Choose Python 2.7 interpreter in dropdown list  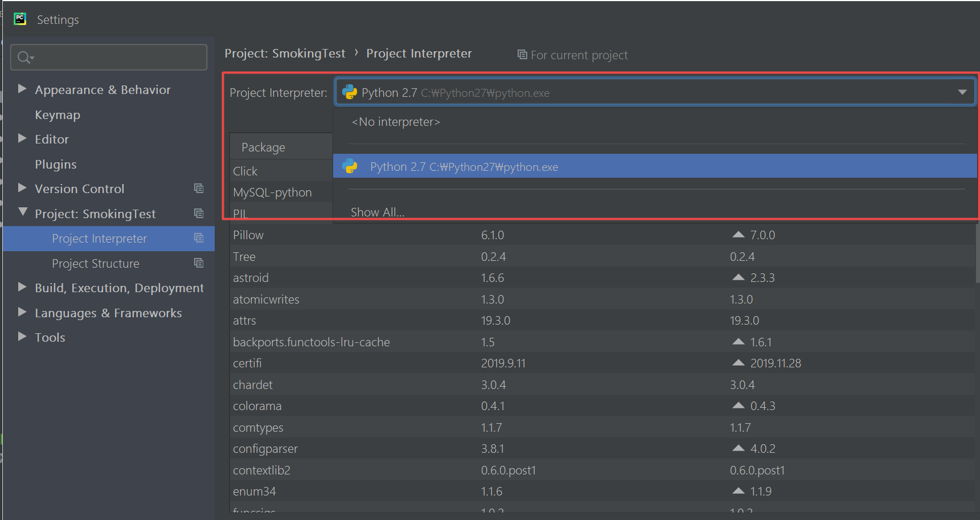click(x=655, y=166)
